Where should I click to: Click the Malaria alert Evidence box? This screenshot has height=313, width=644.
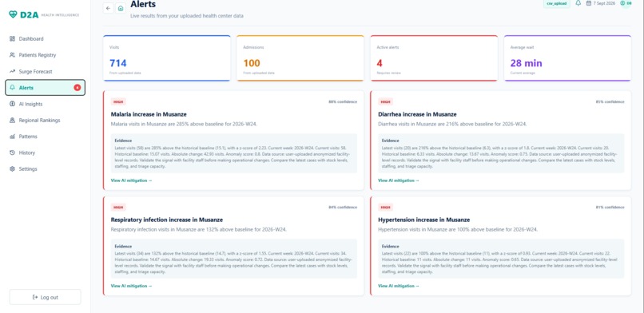[233, 153]
